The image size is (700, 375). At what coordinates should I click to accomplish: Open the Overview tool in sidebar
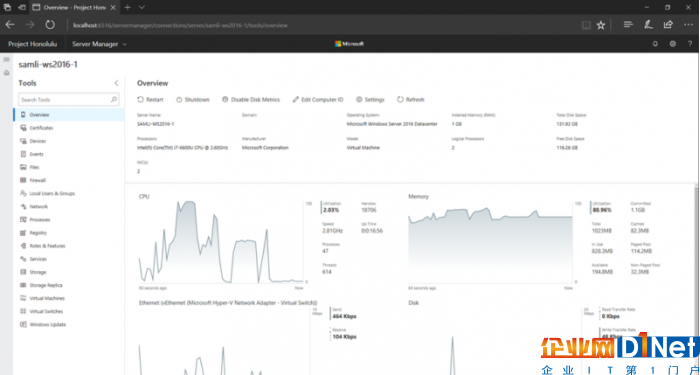pos(69,115)
